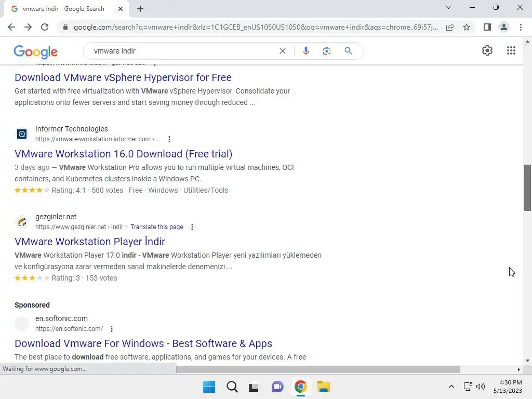Open network status tray icon

tap(468, 387)
